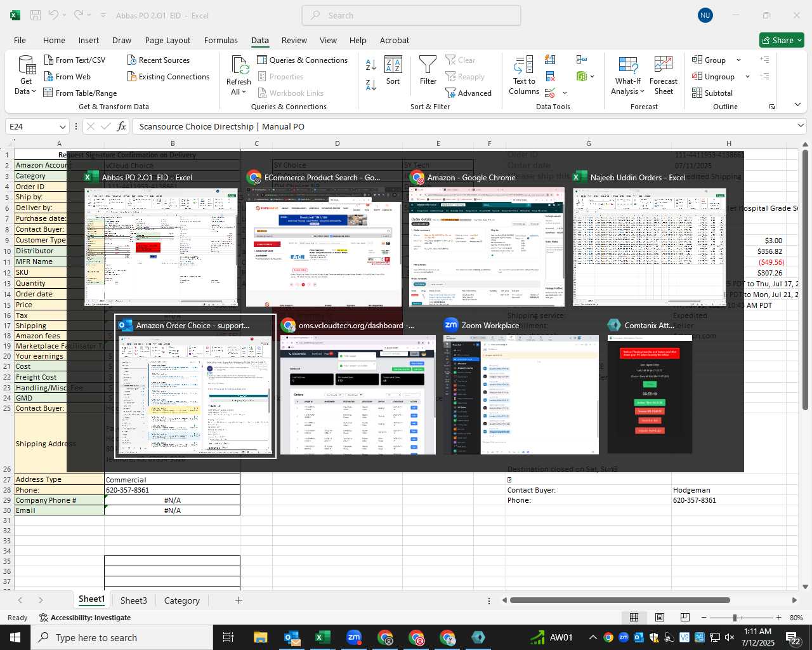812x650 pixels.
Task: Open Data Validation dropdown arrow
Action: coord(565,93)
